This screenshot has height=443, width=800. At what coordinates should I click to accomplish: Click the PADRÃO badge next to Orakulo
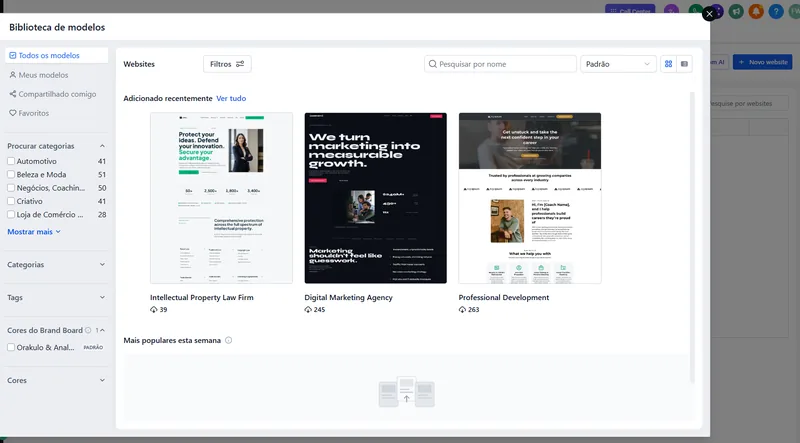click(93, 347)
